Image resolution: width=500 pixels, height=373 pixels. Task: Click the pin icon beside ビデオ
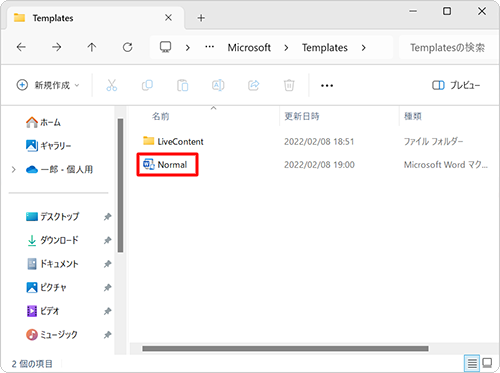pos(107,311)
